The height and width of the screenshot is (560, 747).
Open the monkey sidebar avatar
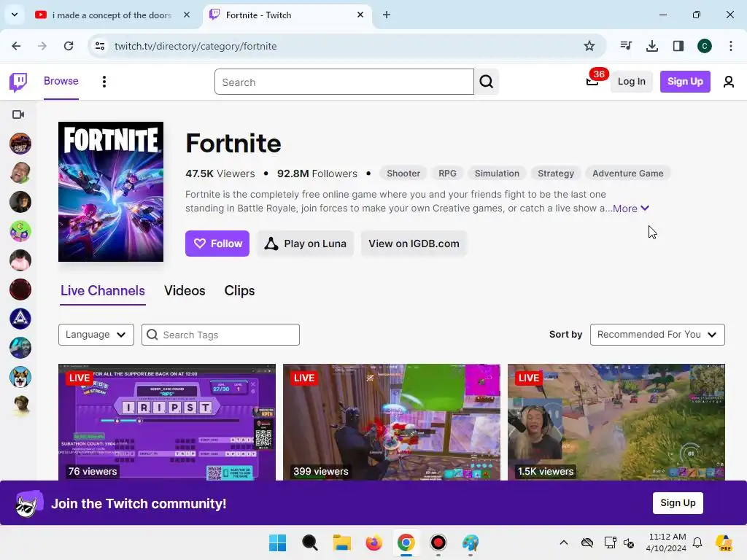pos(20,406)
